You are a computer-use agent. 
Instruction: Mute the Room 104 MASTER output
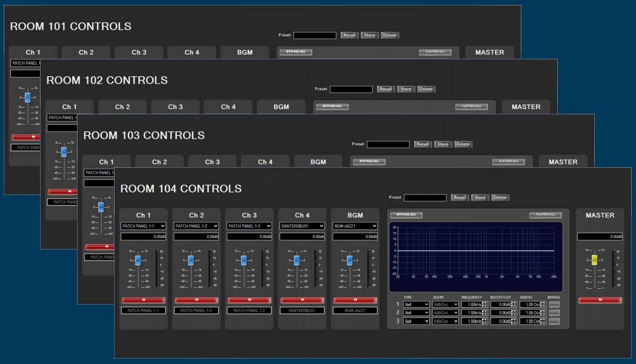(x=600, y=300)
